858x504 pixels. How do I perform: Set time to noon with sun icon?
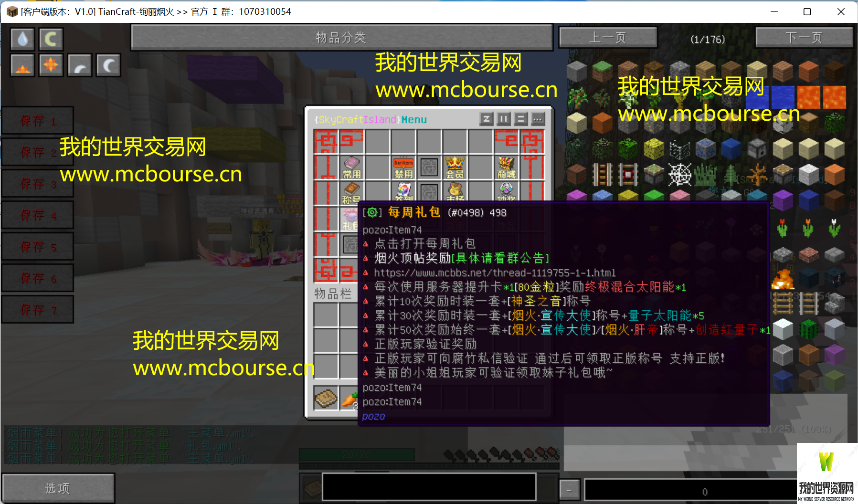coord(51,65)
